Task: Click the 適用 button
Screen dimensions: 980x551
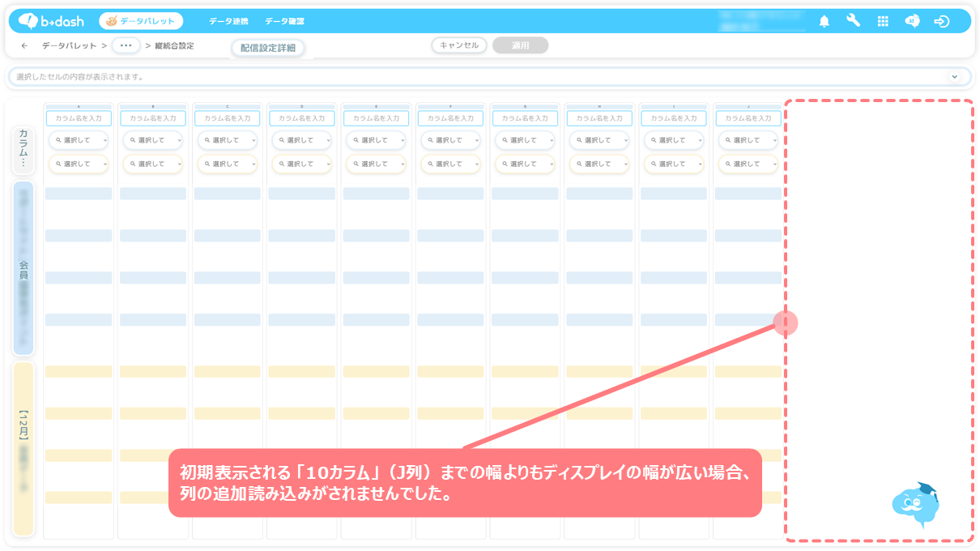Action: coord(520,45)
